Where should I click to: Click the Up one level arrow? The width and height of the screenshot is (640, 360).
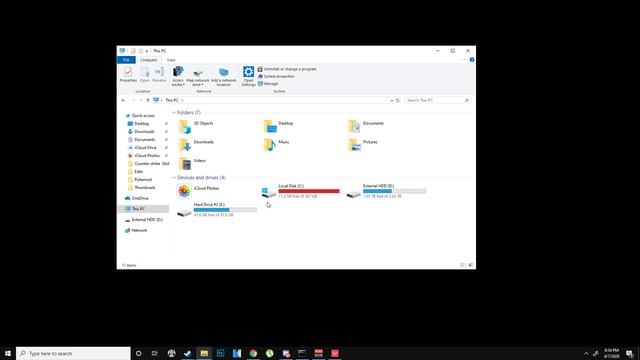tap(147, 100)
